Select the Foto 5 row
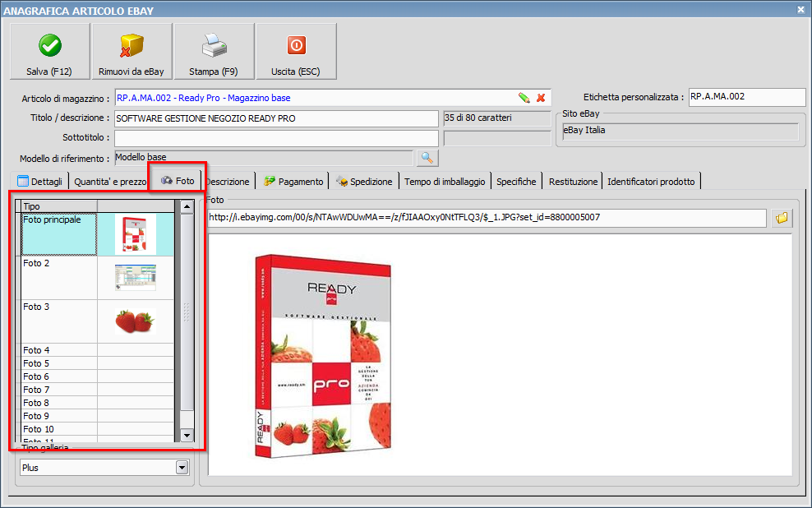The height and width of the screenshot is (508, 812). coord(97,363)
